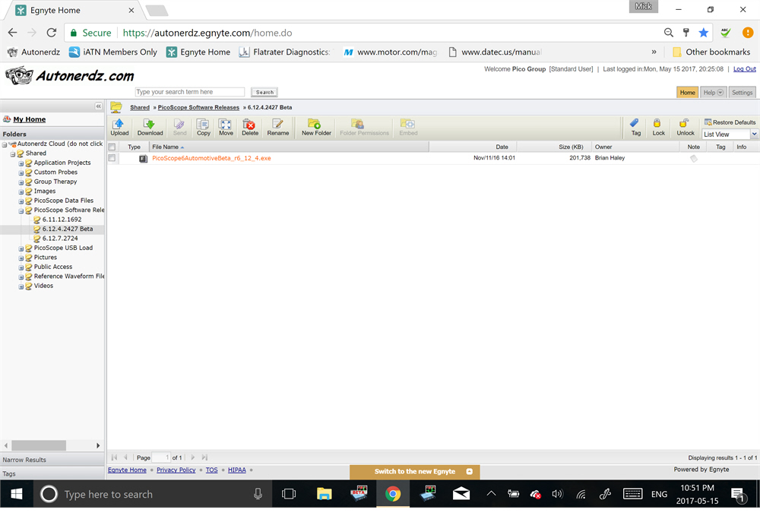The image size is (760, 532).
Task: Click the Unlock toolbar icon
Action: (685, 128)
